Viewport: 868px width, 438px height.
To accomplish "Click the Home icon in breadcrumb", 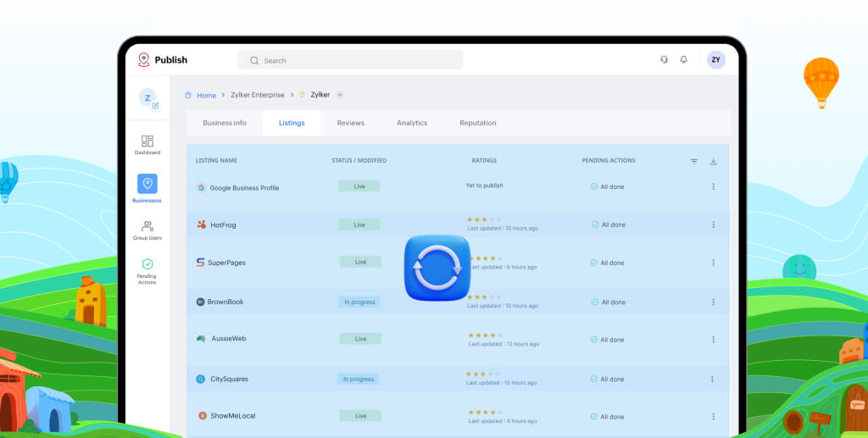I will (188, 95).
